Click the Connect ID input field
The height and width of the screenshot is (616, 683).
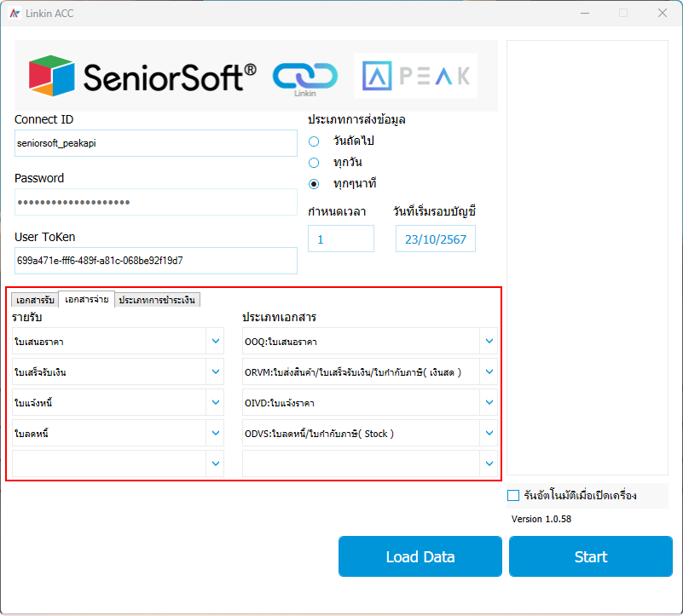tap(156, 143)
